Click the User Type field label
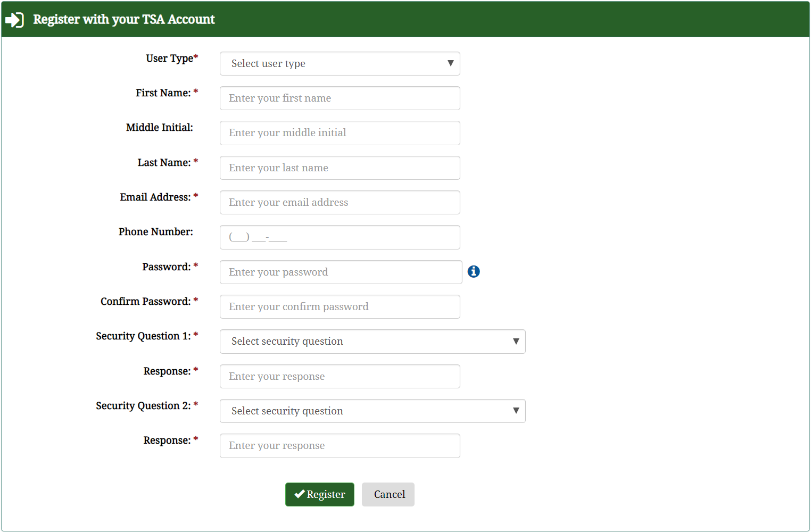 [x=169, y=59]
